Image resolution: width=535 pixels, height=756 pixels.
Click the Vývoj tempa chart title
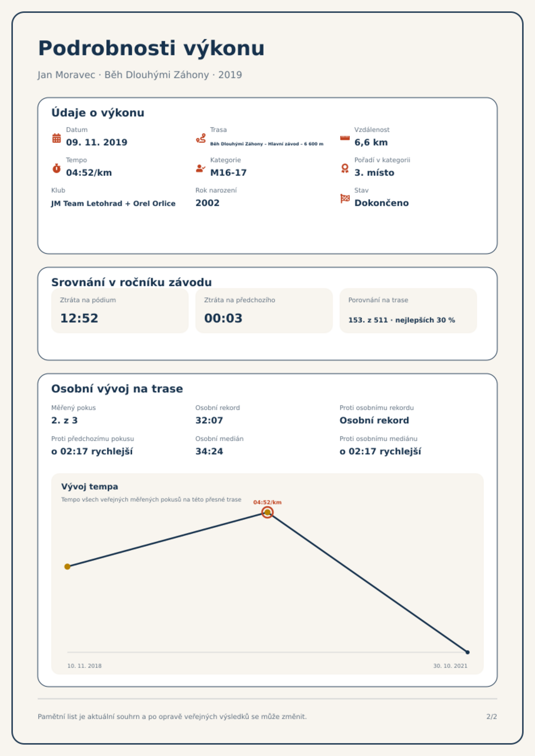coord(90,486)
